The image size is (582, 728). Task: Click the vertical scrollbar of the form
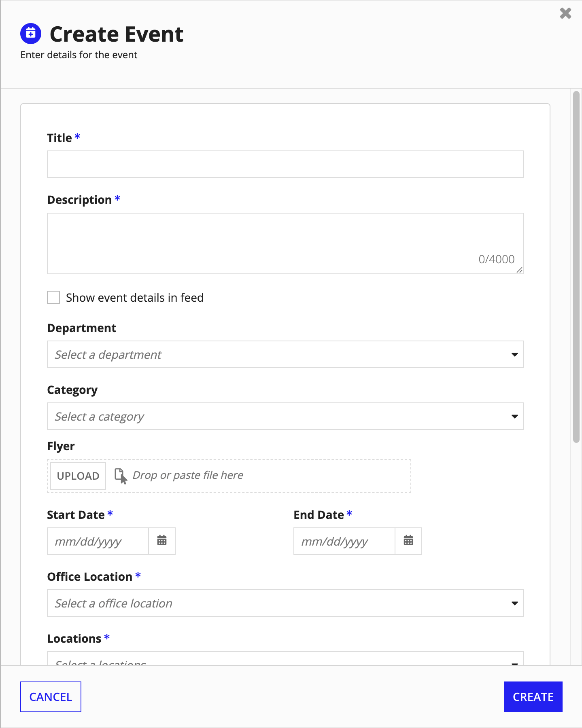coord(576,267)
